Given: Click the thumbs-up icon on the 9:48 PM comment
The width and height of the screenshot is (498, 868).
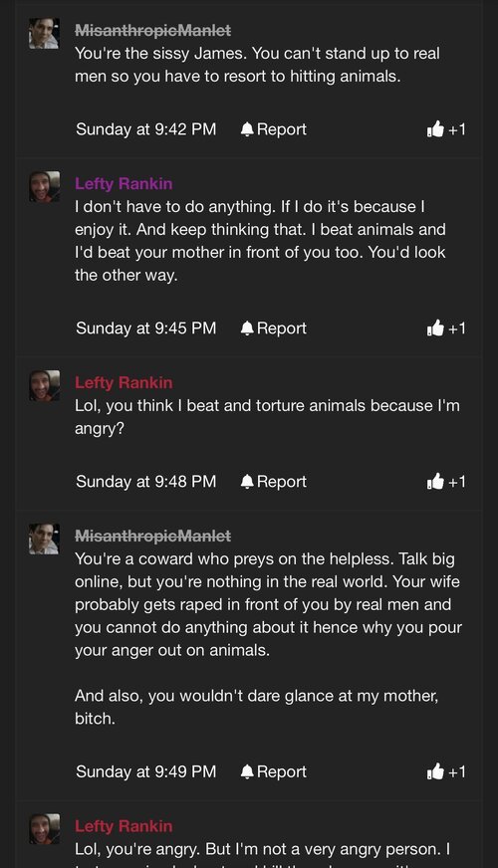Looking at the screenshot, I should (436, 482).
